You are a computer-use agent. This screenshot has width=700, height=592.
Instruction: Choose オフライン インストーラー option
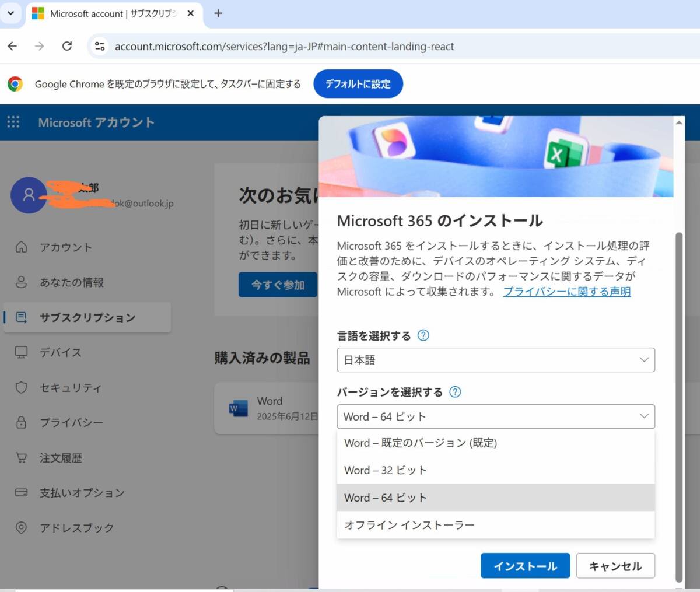[496, 525]
